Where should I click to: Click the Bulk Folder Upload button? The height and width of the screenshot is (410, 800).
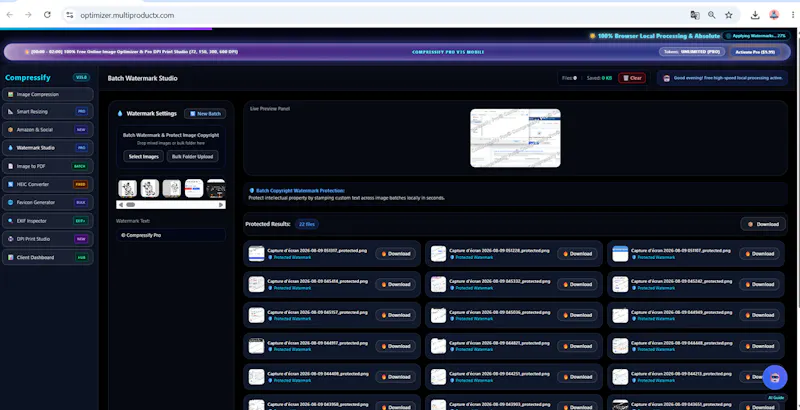click(x=192, y=157)
